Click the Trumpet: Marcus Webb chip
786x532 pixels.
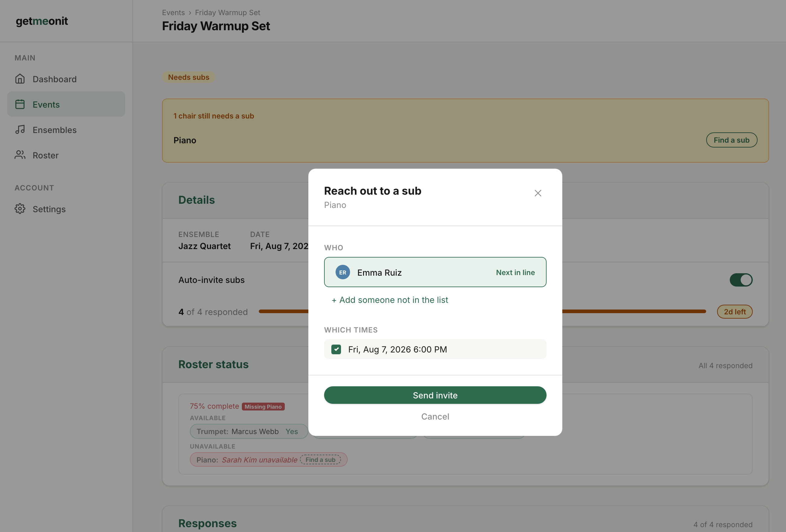coord(248,431)
